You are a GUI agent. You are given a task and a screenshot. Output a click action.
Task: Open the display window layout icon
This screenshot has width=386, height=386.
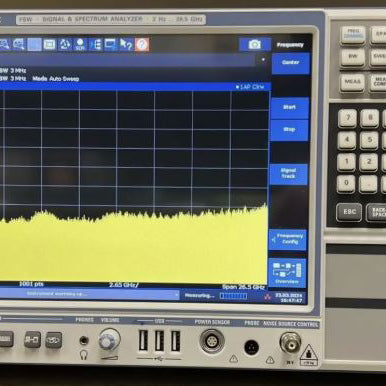pos(49,44)
